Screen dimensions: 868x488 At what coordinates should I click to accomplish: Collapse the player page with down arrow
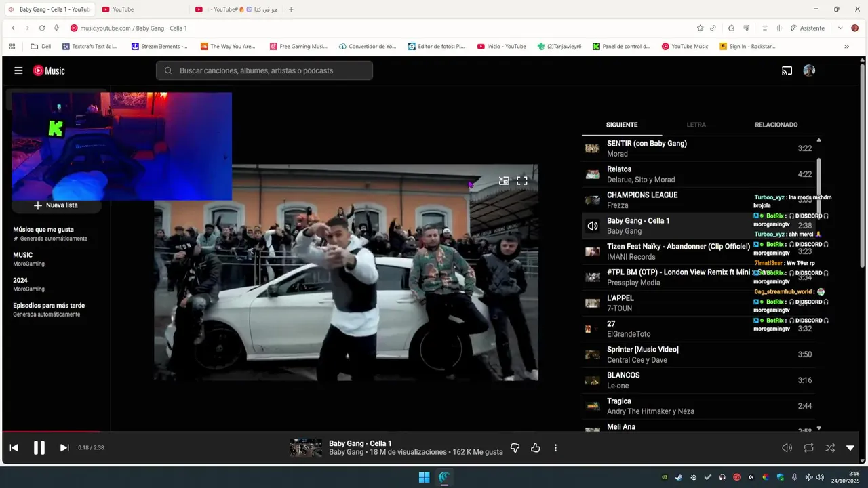click(850, 447)
